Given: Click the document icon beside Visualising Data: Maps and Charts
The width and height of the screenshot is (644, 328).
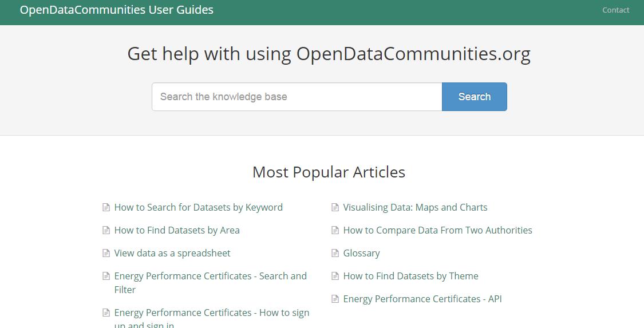Looking at the screenshot, I should coord(335,207).
